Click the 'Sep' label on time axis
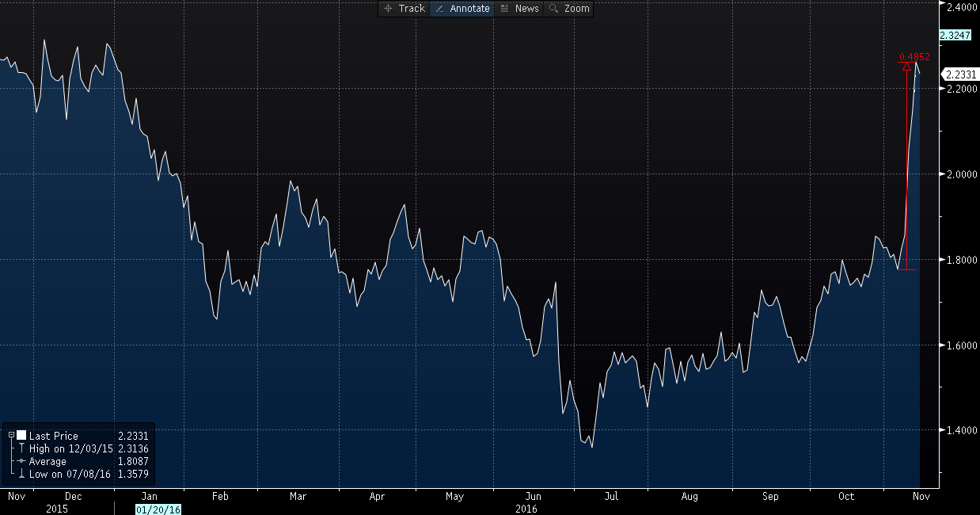This screenshot has width=980, height=515. coord(770,497)
